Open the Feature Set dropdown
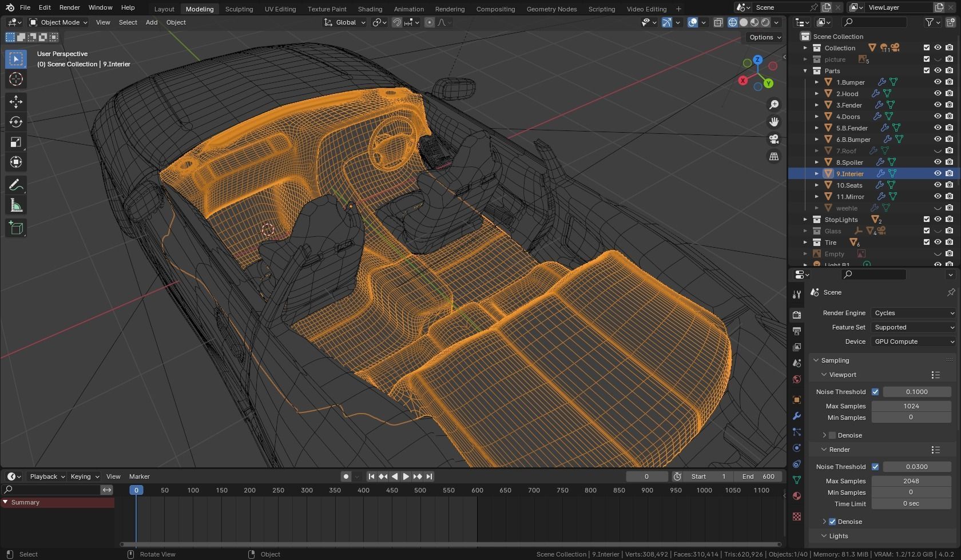961x560 pixels. (x=914, y=327)
